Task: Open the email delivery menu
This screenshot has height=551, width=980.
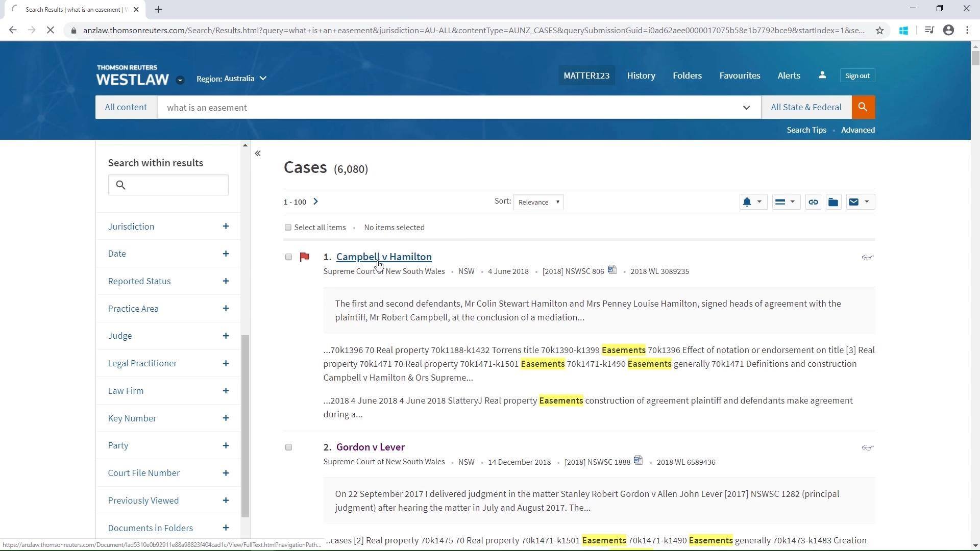Action: (x=860, y=202)
